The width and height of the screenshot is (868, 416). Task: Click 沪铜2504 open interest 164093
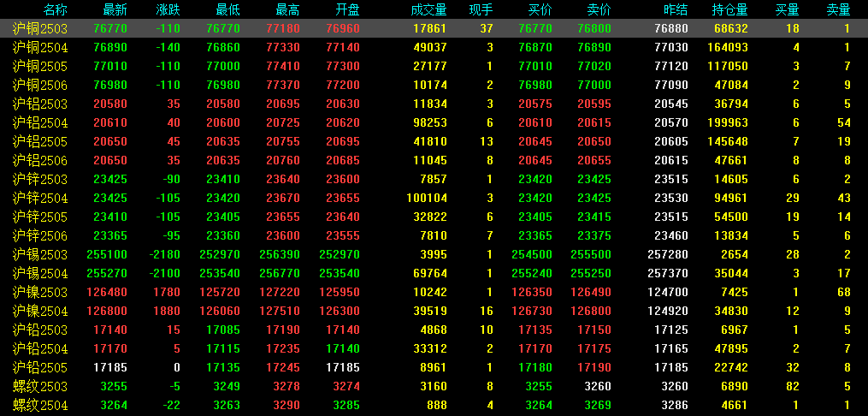click(728, 48)
